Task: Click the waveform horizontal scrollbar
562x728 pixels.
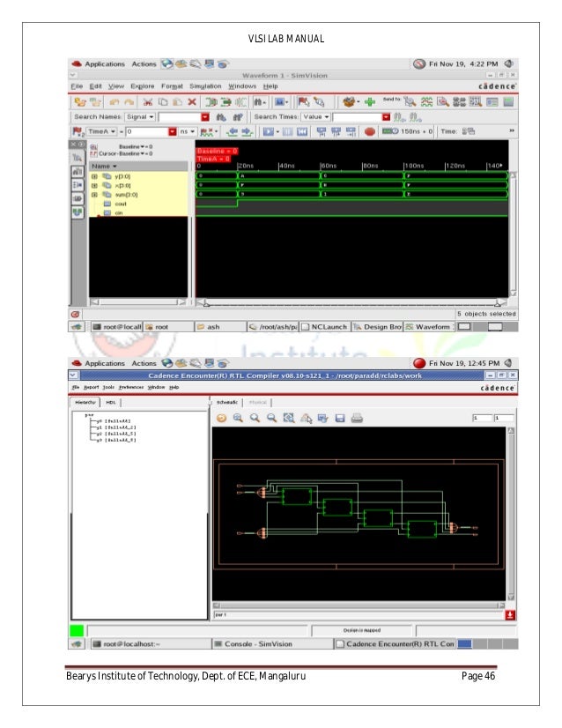Action: (x=352, y=302)
